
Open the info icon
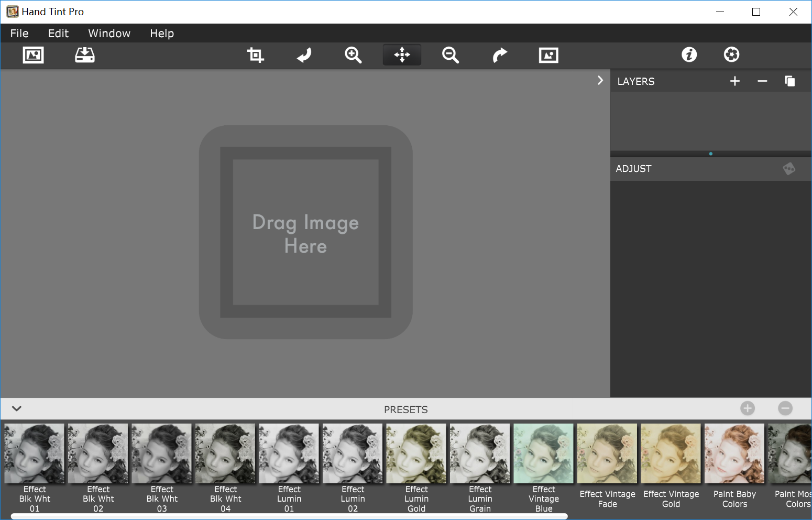pos(689,55)
